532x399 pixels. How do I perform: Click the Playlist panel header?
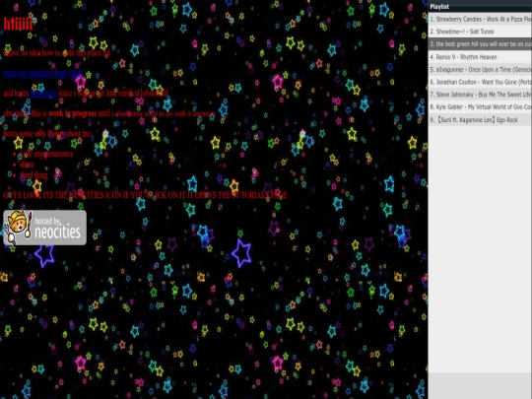480,7
